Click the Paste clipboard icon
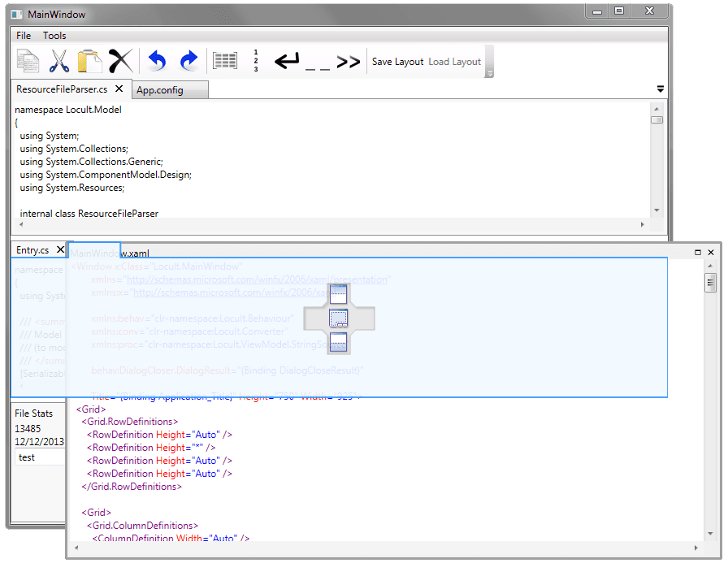 pos(89,62)
